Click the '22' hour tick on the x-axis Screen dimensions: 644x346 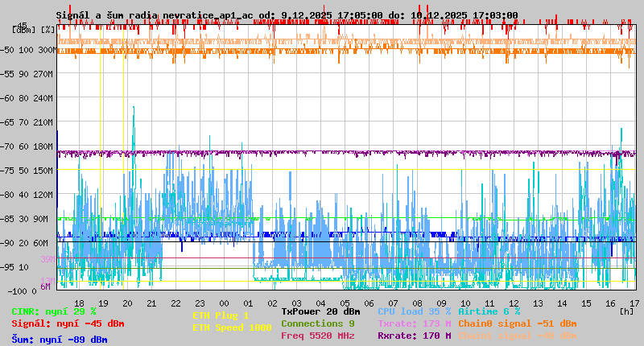(x=175, y=303)
